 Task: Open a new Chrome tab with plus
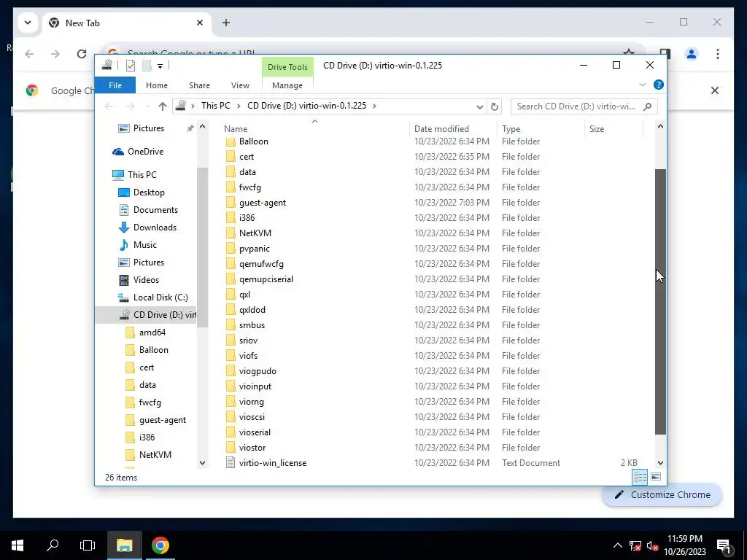pyautogui.click(x=226, y=23)
